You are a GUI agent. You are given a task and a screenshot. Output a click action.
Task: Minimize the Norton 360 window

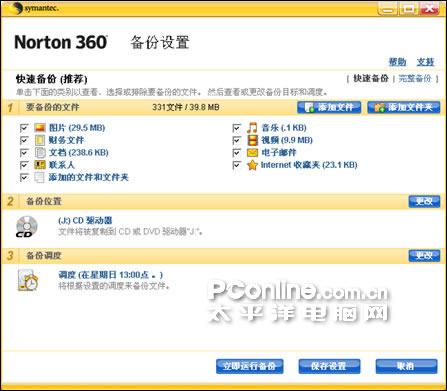click(x=388, y=9)
